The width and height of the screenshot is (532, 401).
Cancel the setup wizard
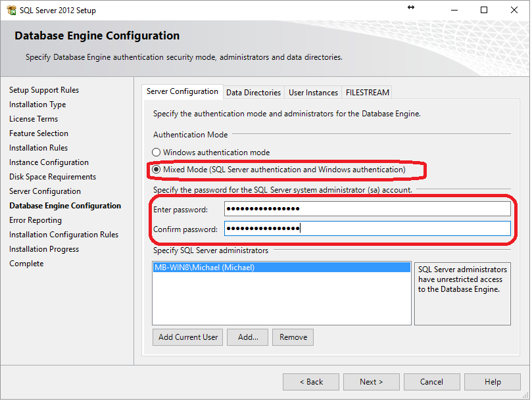click(431, 382)
